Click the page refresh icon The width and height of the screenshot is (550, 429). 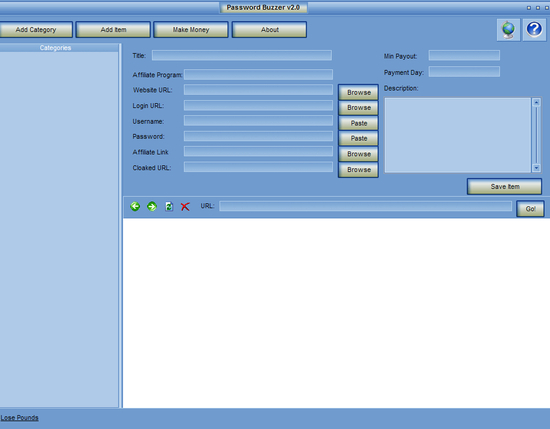169,207
